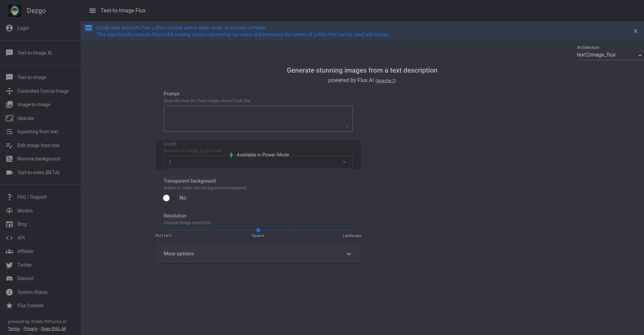
Task: Click the Resolution slider Square handle
Action: click(258, 230)
